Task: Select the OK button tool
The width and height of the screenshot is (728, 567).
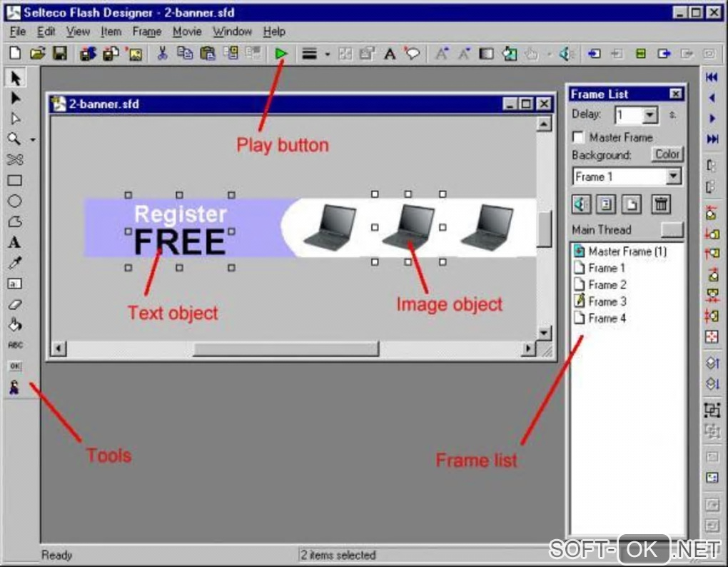Action: coord(15,366)
